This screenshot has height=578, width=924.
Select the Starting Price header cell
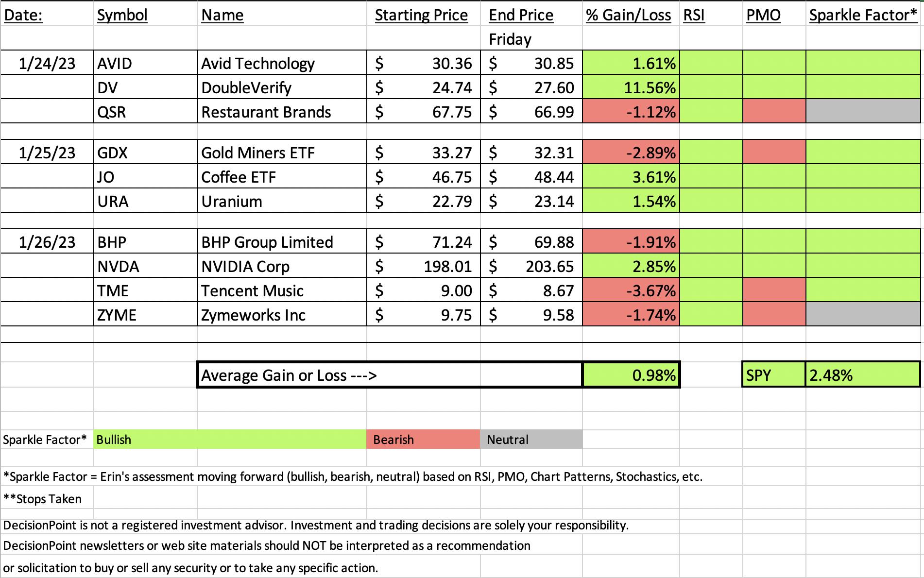pos(424,15)
